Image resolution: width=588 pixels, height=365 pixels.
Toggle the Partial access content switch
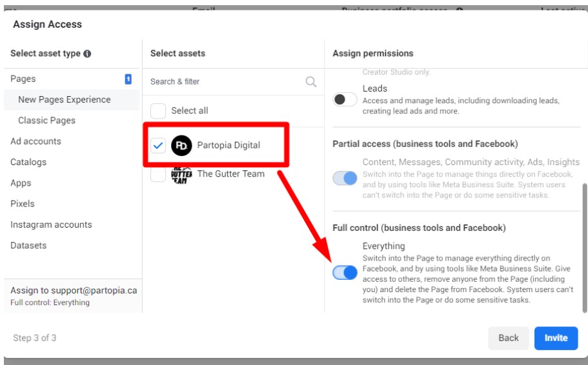point(345,178)
